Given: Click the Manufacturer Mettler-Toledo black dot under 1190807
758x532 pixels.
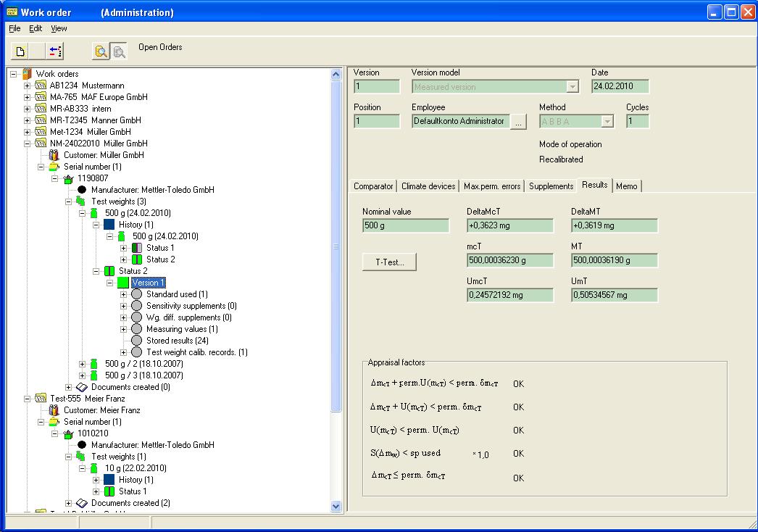Looking at the screenshot, I should coord(82,190).
